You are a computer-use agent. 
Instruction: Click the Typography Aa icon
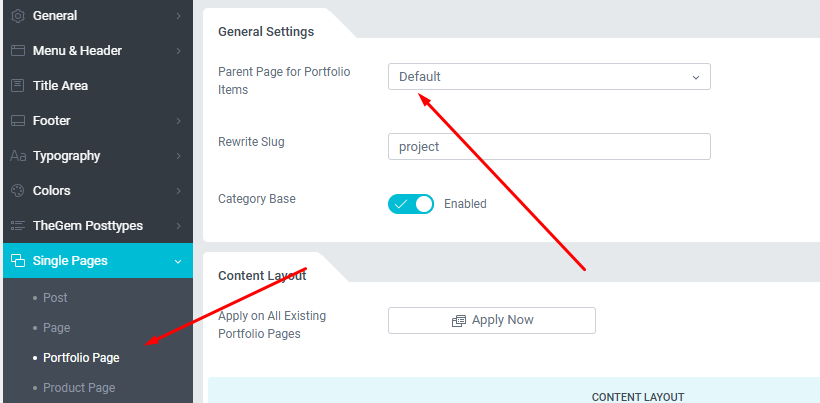tap(18, 156)
